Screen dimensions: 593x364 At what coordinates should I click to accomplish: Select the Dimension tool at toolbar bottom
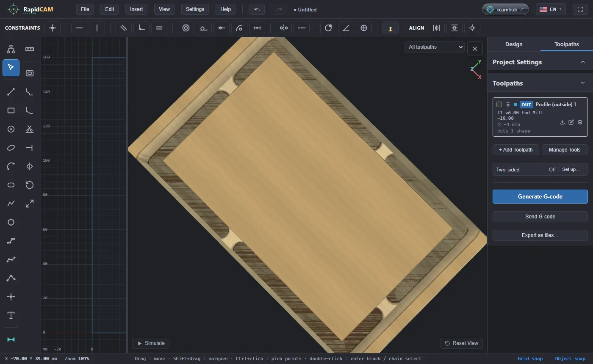tap(11, 339)
